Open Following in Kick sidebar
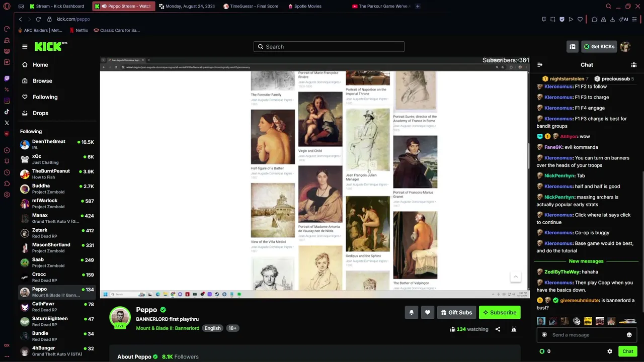 coord(40,97)
